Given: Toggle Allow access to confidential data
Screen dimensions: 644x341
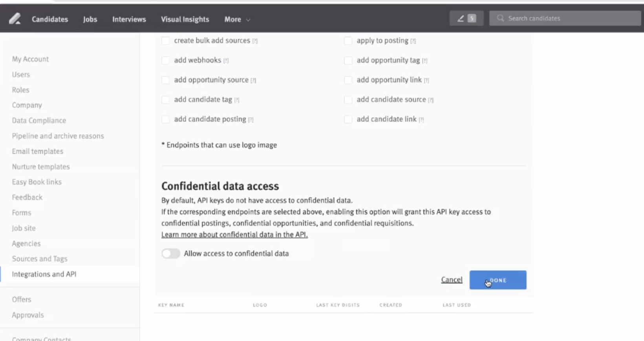Looking at the screenshot, I should coord(171,253).
